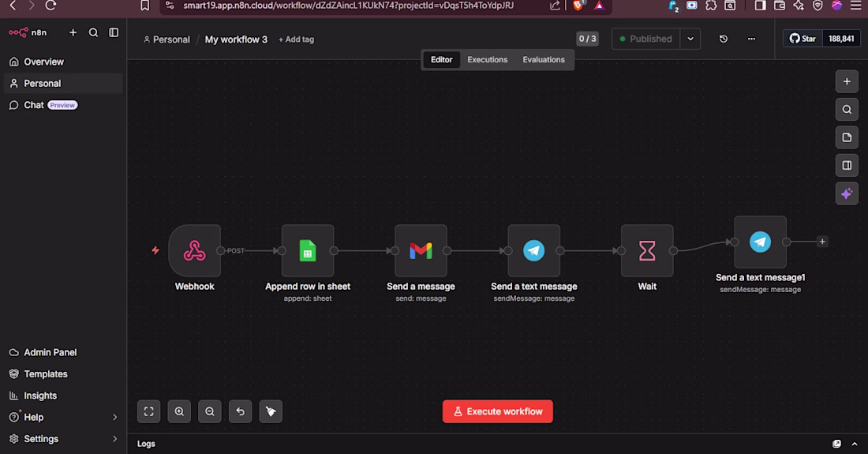Viewport: 868px width, 454px height.
Task: Click the browser bookmark icon
Action: point(145,6)
